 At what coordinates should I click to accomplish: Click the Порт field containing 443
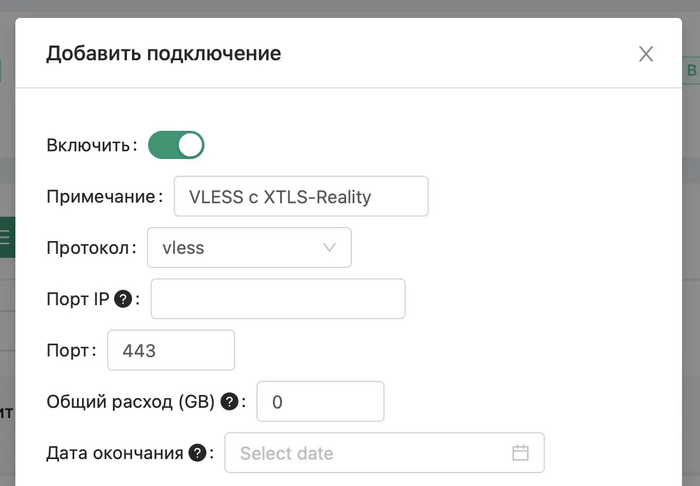click(171, 351)
